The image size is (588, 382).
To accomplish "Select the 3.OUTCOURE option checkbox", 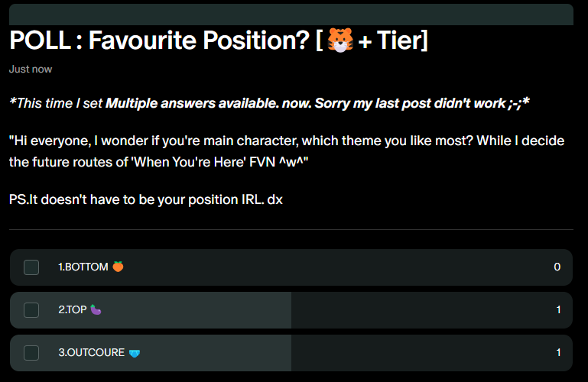I will coord(31,352).
